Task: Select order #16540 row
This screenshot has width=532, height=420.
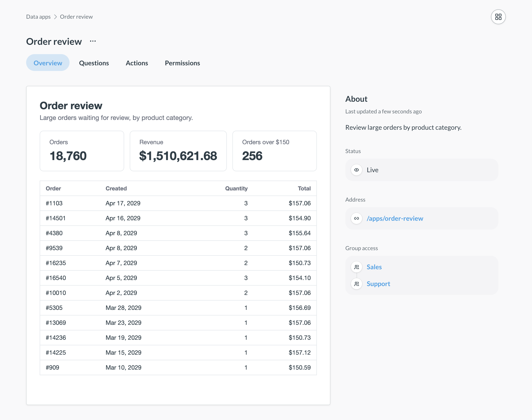Action: [x=178, y=278]
